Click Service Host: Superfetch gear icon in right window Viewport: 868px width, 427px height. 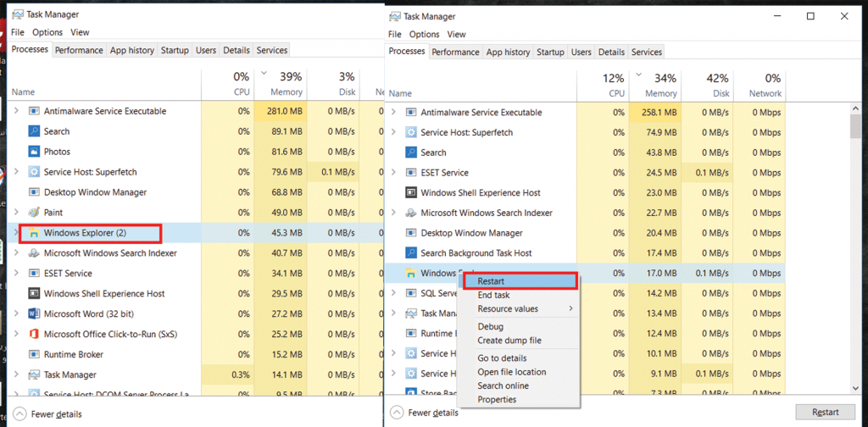tap(411, 133)
